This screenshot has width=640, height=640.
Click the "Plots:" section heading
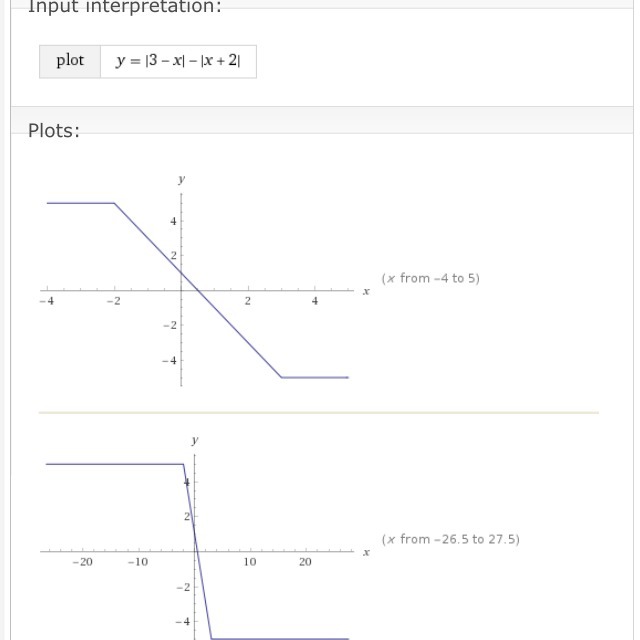(54, 131)
